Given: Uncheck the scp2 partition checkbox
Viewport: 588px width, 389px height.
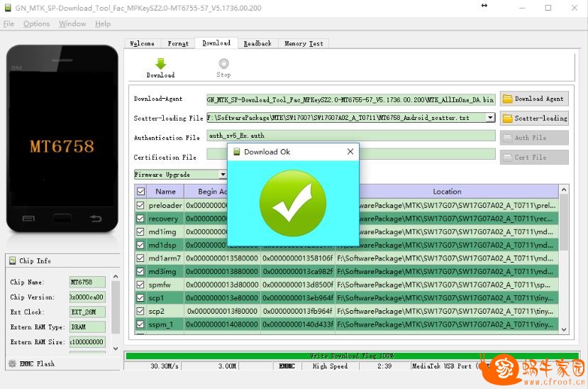Looking at the screenshot, I should coord(140,311).
